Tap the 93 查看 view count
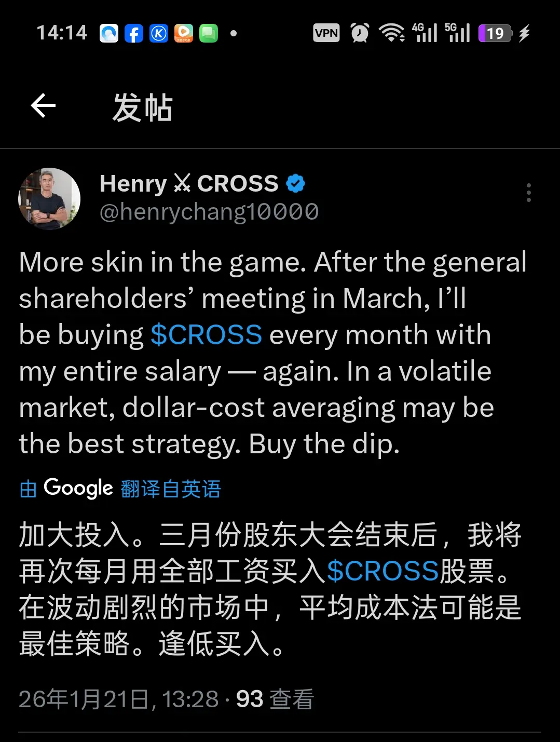Image resolution: width=560 pixels, height=742 pixels. point(275,699)
